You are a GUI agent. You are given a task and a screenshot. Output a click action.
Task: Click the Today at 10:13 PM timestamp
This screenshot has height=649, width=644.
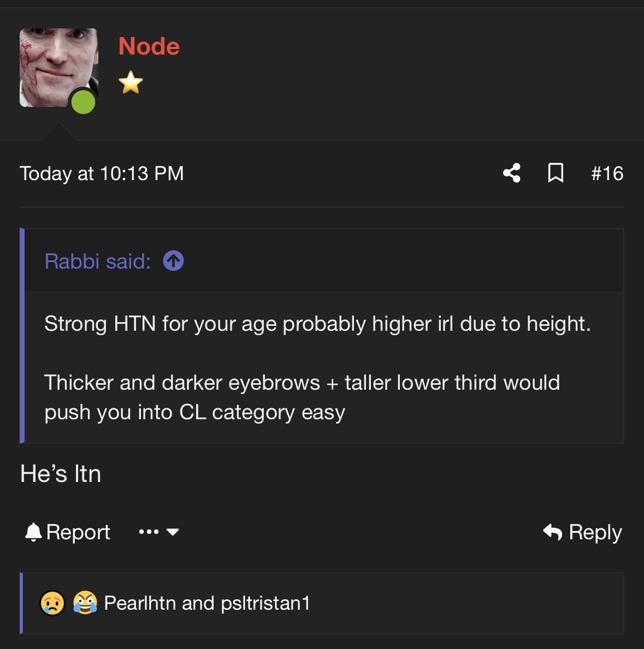(x=102, y=174)
